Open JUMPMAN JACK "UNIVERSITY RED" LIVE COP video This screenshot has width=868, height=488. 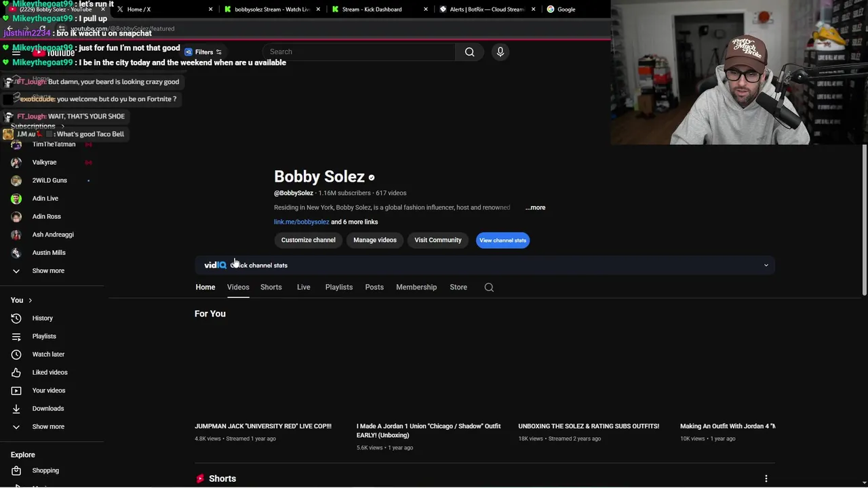(x=263, y=426)
